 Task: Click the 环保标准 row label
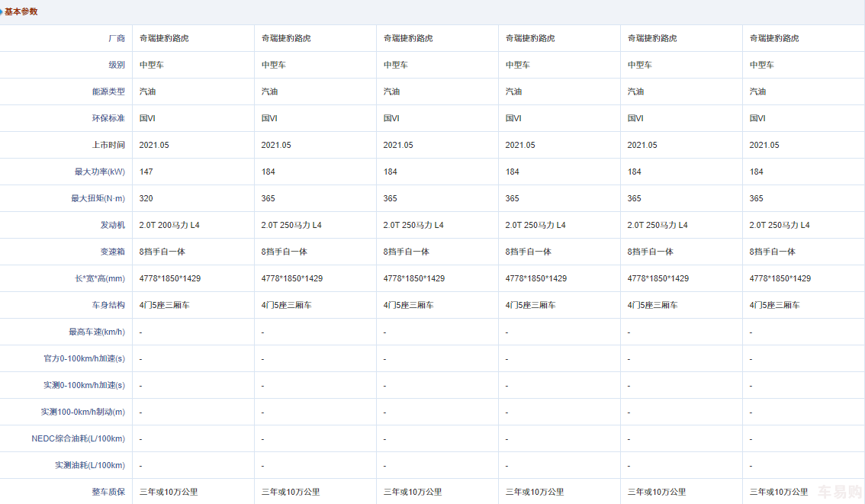[x=108, y=118]
